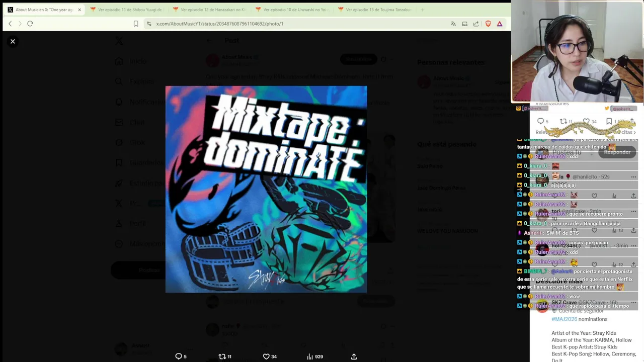
Task: Open the translate page icon
Action: [453, 24]
